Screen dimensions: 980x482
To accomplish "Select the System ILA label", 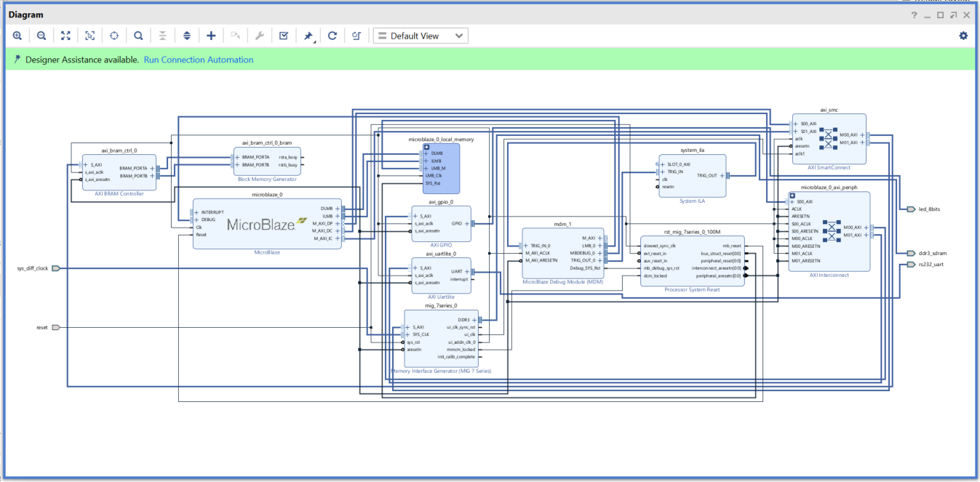I will click(x=692, y=201).
